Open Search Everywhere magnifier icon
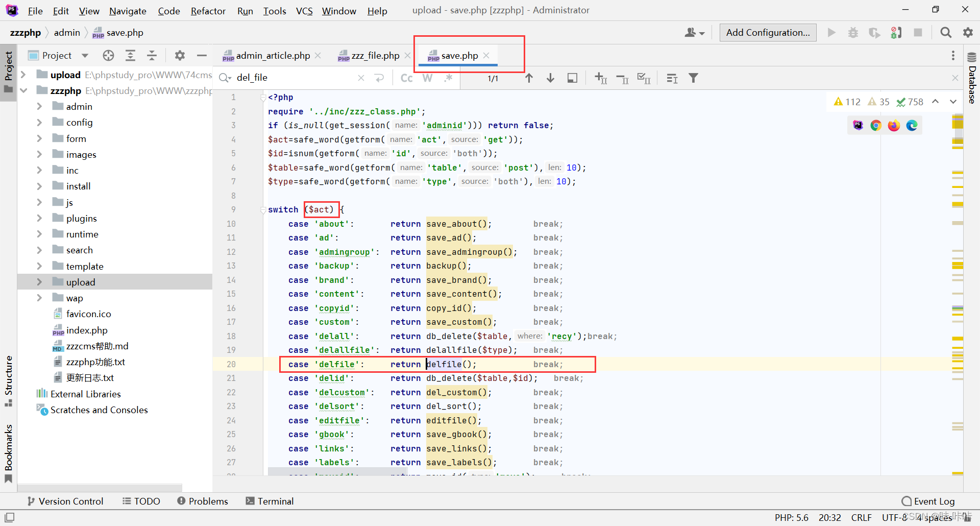The width and height of the screenshot is (980, 526). click(946, 33)
